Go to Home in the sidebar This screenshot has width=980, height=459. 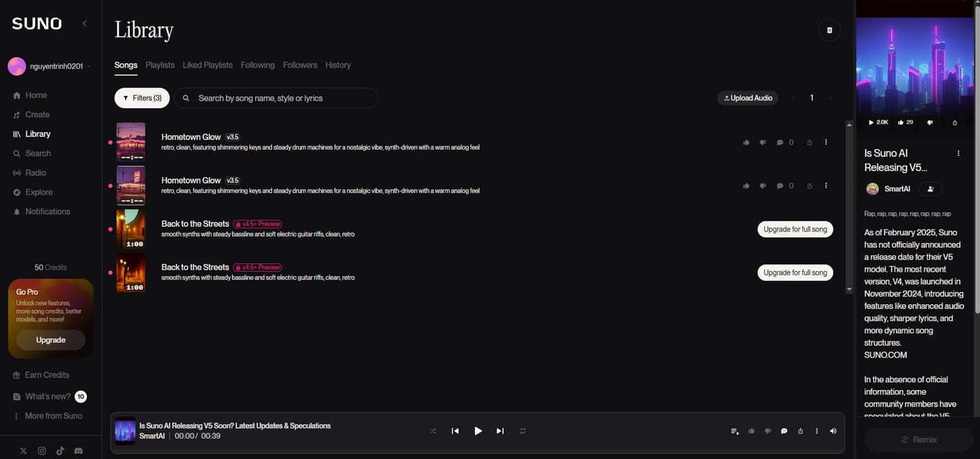pos(36,95)
